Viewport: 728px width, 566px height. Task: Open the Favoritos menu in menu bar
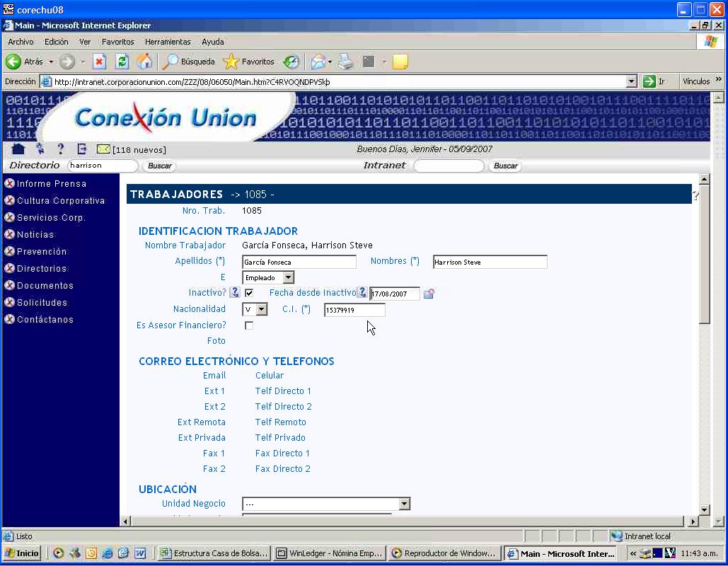pyautogui.click(x=118, y=42)
